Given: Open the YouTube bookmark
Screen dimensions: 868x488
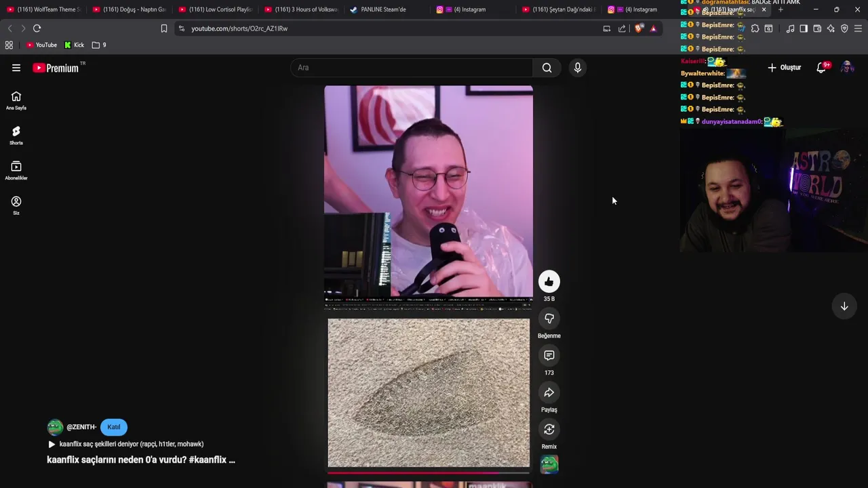Looking at the screenshot, I should (41, 45).
